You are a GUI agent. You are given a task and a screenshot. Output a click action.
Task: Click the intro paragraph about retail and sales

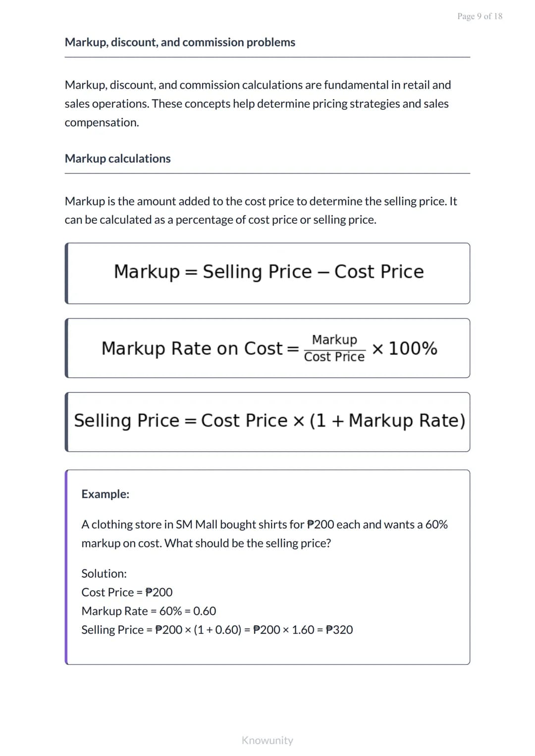258,103
